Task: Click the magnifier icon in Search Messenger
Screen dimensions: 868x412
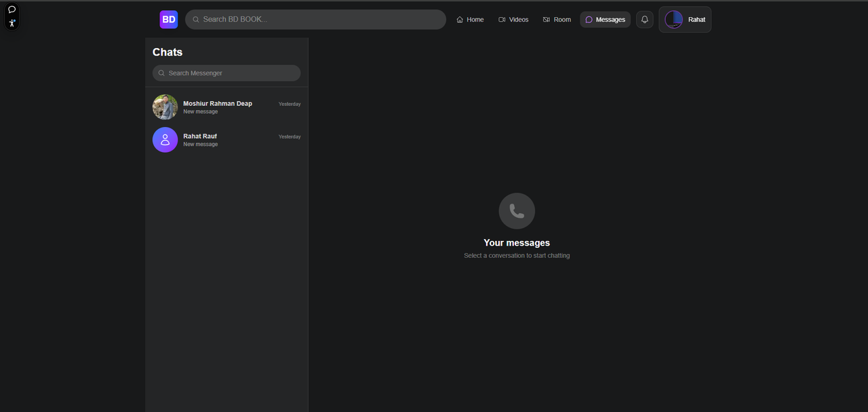Action: 161,73
